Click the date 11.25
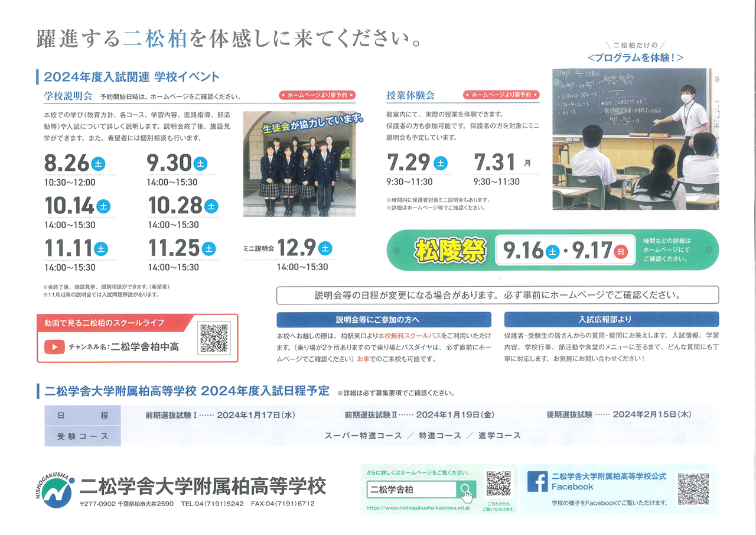Viewport: 756px width, 535px height. click(x=174, y=248)
